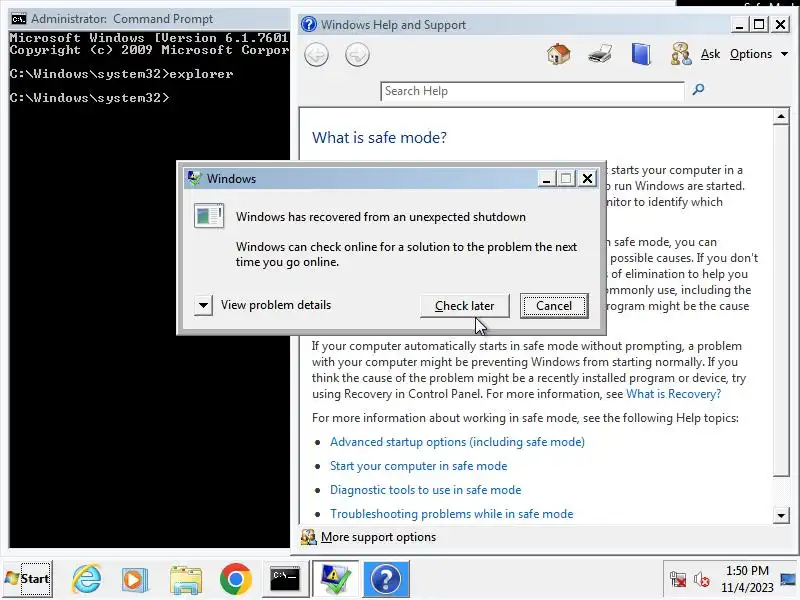This screenshot has height=600, width=800.
Task: Click the network disconnected tray icon
Action: (678, 579)
